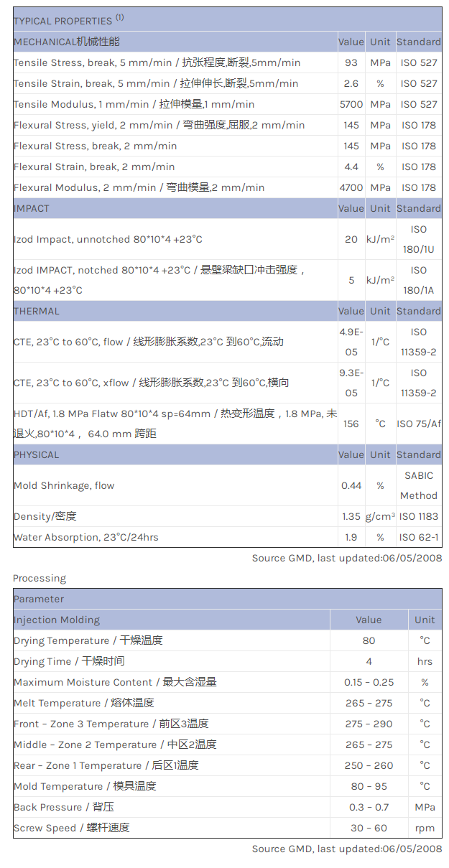This screenshot has width=449, height=868.
Task: Click the Density value 1.35
Action: (351, 516)
